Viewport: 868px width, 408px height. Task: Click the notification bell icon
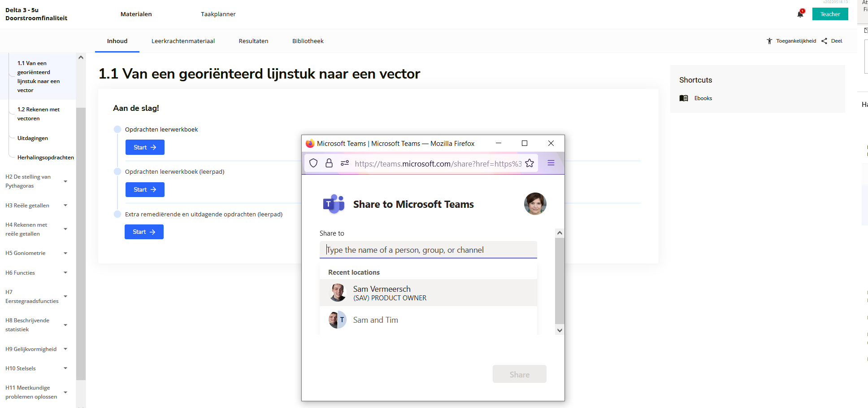[x=800, y=14]
